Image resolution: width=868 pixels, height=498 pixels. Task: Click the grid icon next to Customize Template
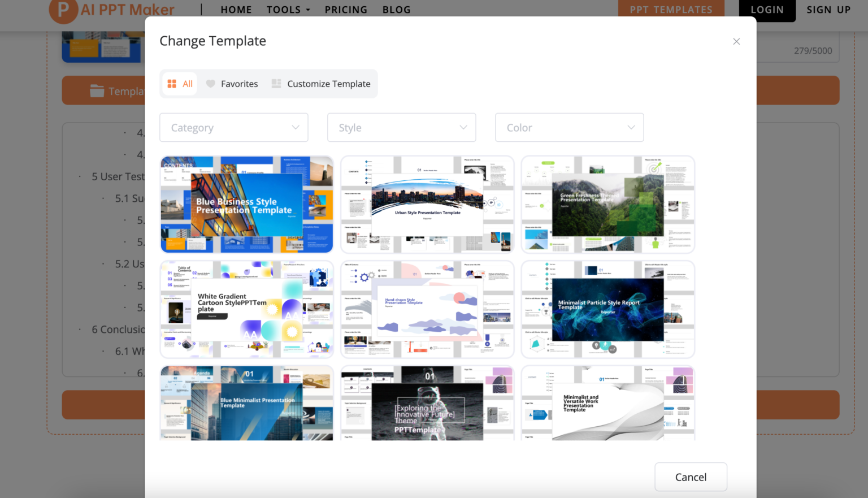pyautogui.click(x=276, y=83)
